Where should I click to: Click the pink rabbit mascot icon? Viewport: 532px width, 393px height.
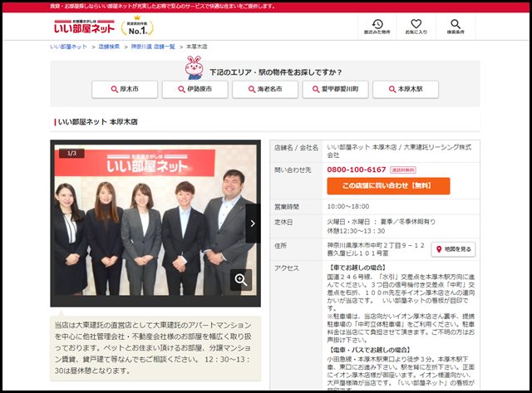pos(194,67)
